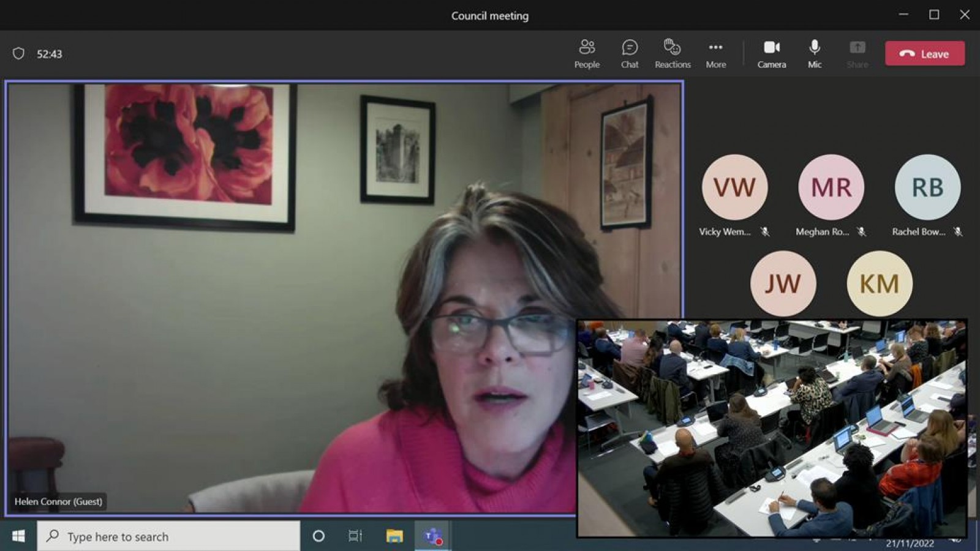The width and height of the screenshot is (980, 551).
Task: Click the shield security icon
Action: [19, 54]
